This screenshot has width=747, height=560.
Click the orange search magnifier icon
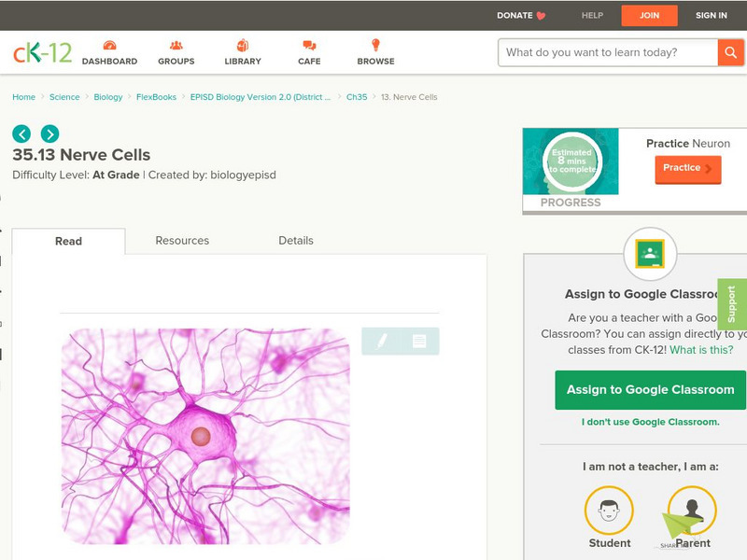(729, 53)
